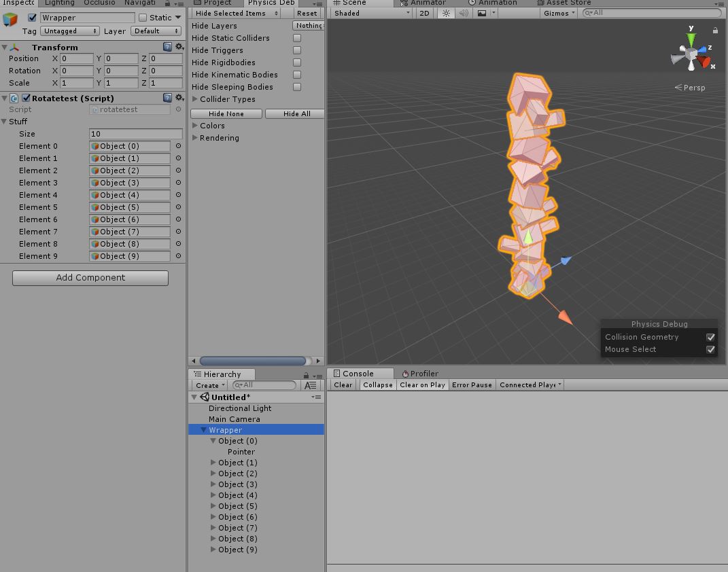Lock the Hierarchy panel with the padlock icon

[x=305, y=374]
